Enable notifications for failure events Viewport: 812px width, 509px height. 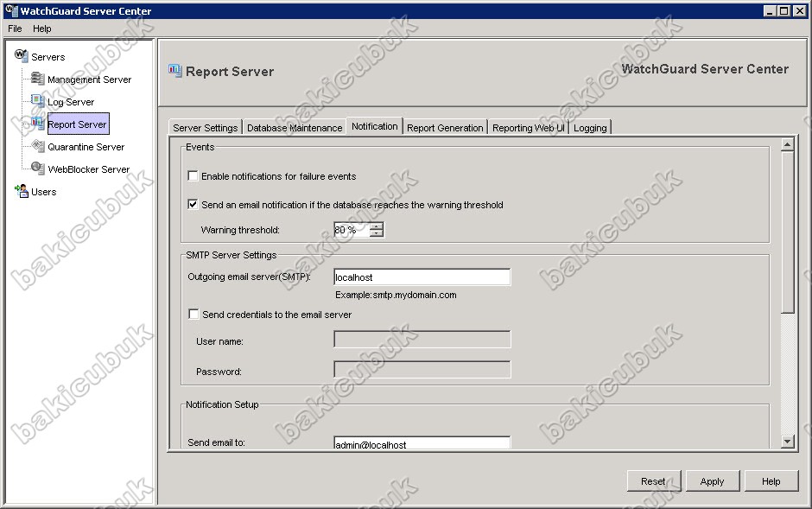[x=193, y=176]
